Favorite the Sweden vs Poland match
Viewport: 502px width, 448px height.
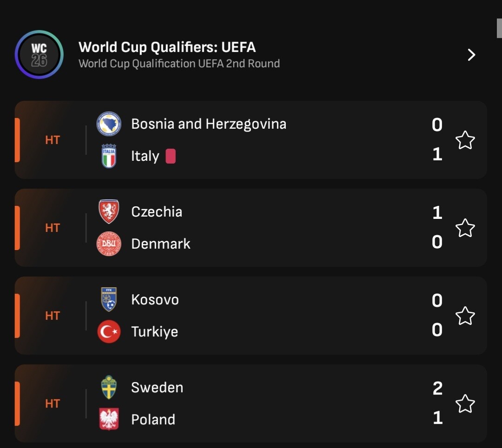(465, 403)
